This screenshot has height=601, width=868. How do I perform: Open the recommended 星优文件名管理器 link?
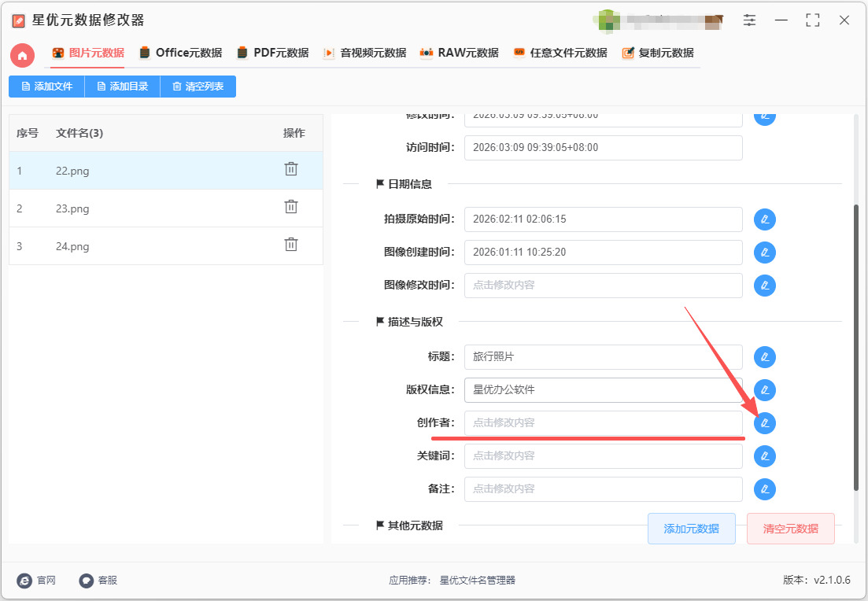click(477, 580)
